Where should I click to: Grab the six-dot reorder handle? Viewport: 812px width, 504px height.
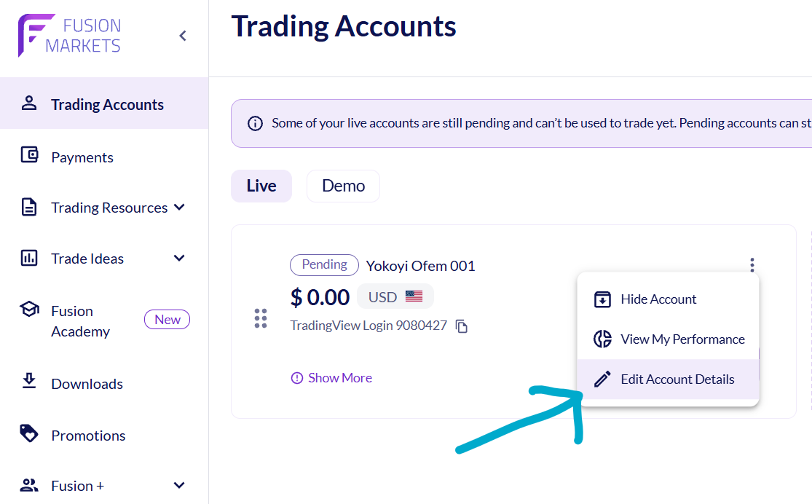point(261,318)
